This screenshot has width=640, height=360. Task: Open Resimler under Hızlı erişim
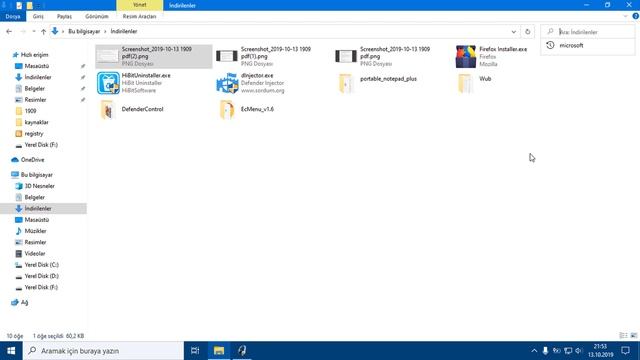[x=35, y=100]
